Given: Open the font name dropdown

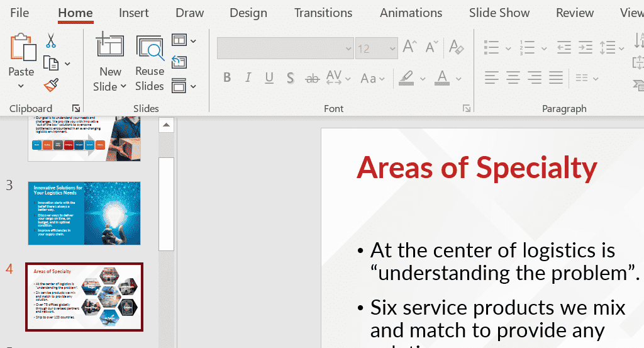Looking at the screenshot, I should point(348,48).
